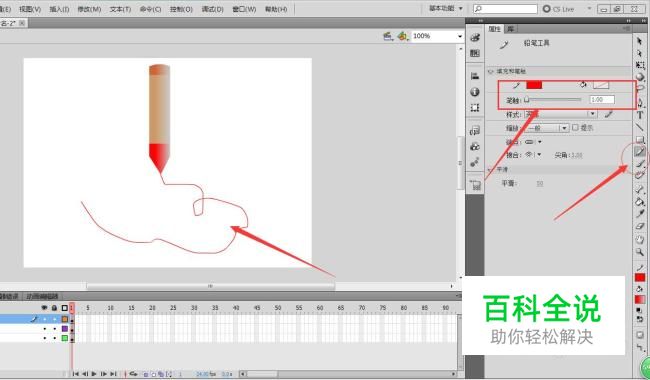Open the 缩放 scale dropdown
Screen dimensions: 650x380
[547, 128]
